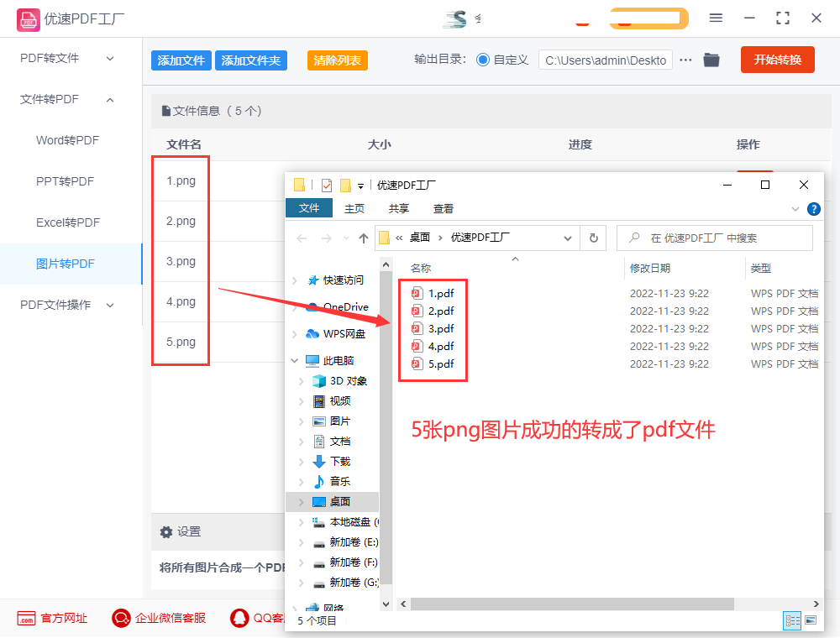Switch Explorer to details view icon
Screen dimensions: 840x638
(x=792, y=620)
